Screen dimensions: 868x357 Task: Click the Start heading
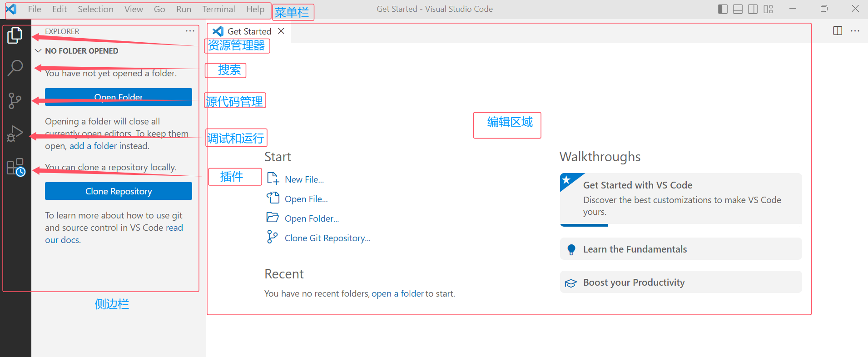coord(278,157)
